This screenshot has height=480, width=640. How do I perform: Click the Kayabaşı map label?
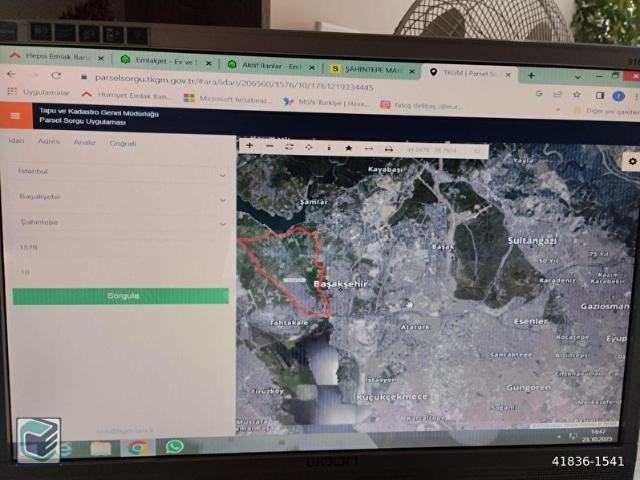click(385, 169)
